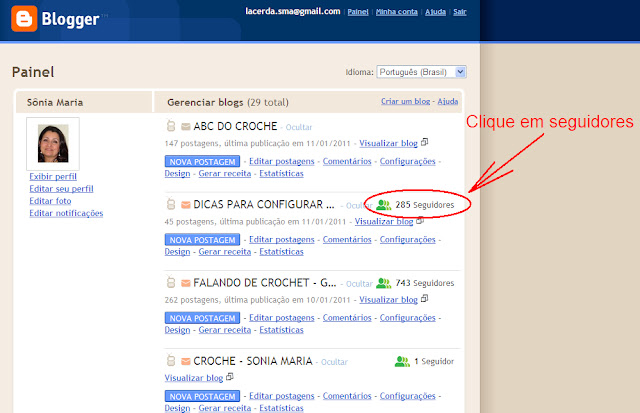Hide CROCHE - SONIA MARIA via Ocultar
The height and width of the screenshot is (413, 640).
[x=334, y=362]
